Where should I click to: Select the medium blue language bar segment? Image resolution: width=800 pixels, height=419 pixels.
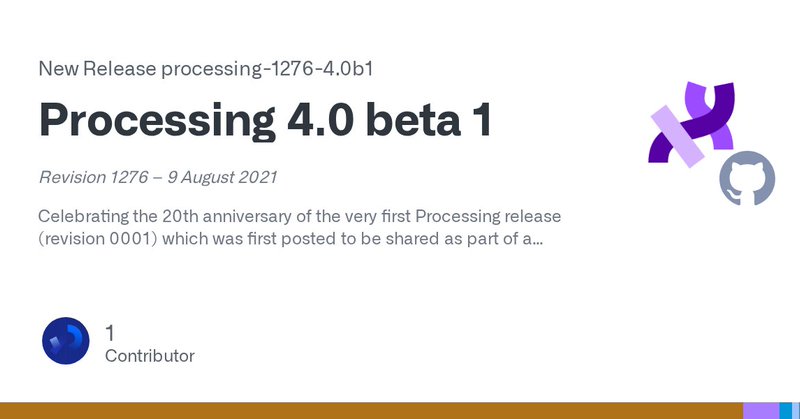785,411
